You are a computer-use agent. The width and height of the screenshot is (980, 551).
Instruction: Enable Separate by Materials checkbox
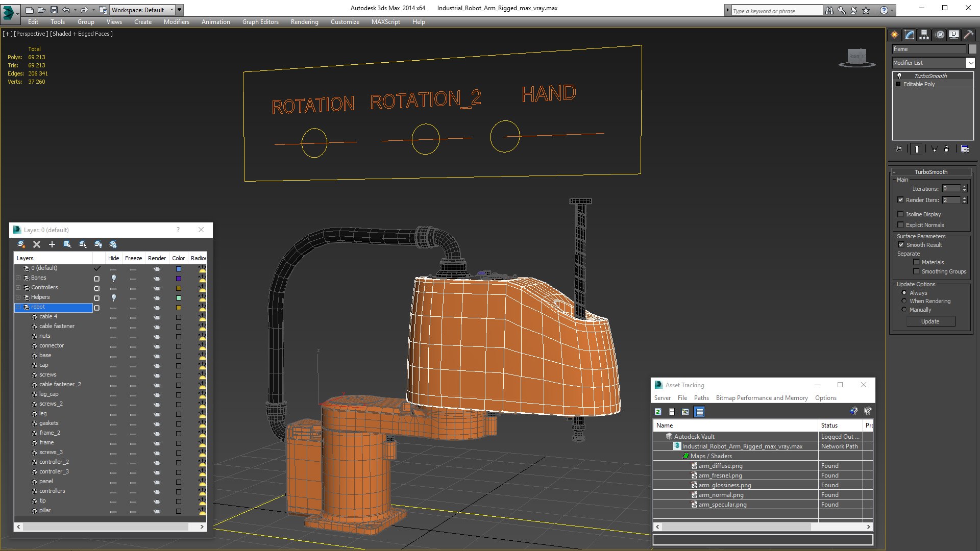[916, 262]
